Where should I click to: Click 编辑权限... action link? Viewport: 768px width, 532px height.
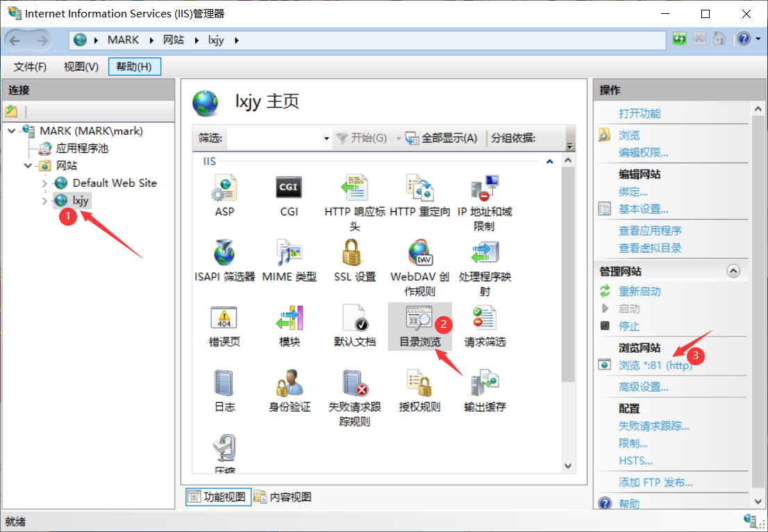point(643,153)
